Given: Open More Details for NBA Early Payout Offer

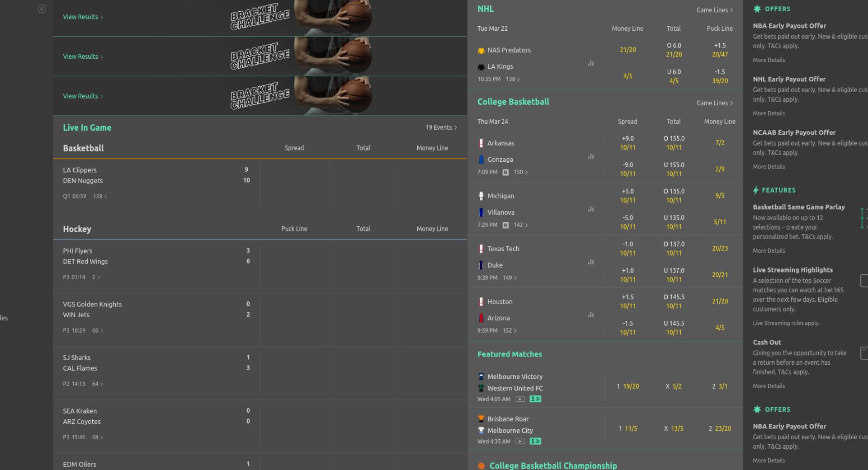Looking at the screenshot, I should click(x=769, y=60).
